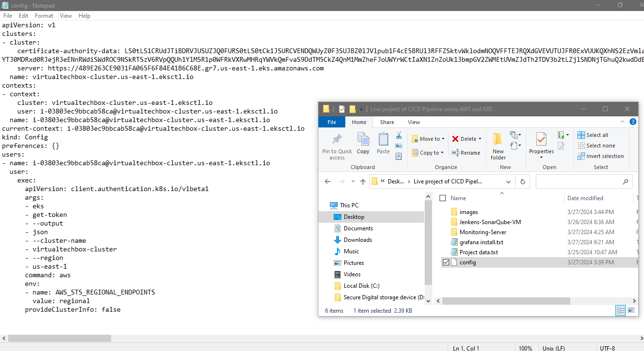The image size is (644, 351).
Task: Expand the address bar history dropdown
Action: [508, 182]
